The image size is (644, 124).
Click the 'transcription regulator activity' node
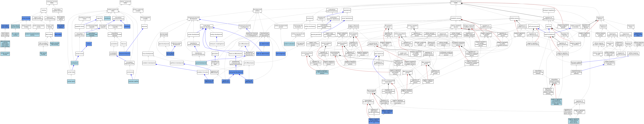(57, 10)
